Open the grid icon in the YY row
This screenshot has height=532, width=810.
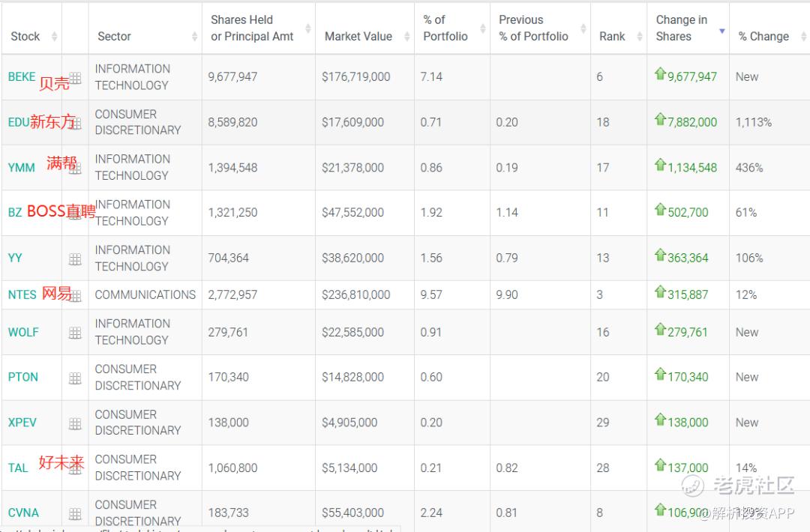point(75,259)
